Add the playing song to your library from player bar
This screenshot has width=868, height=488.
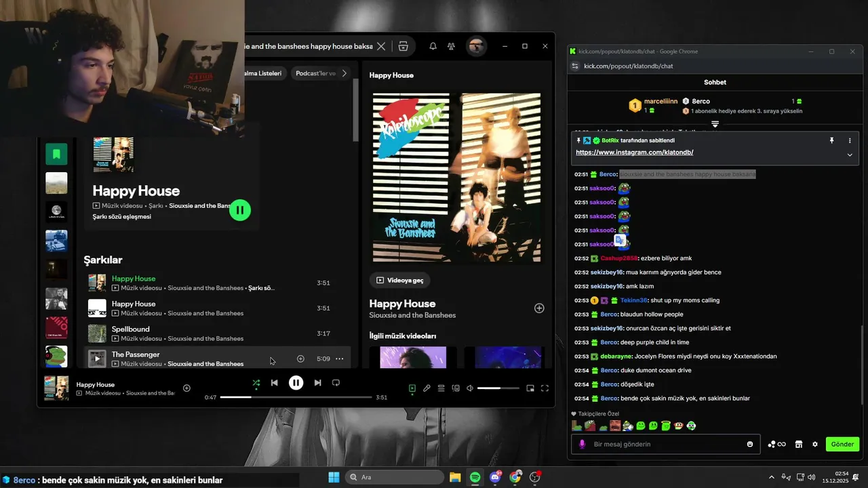(186, 388)
